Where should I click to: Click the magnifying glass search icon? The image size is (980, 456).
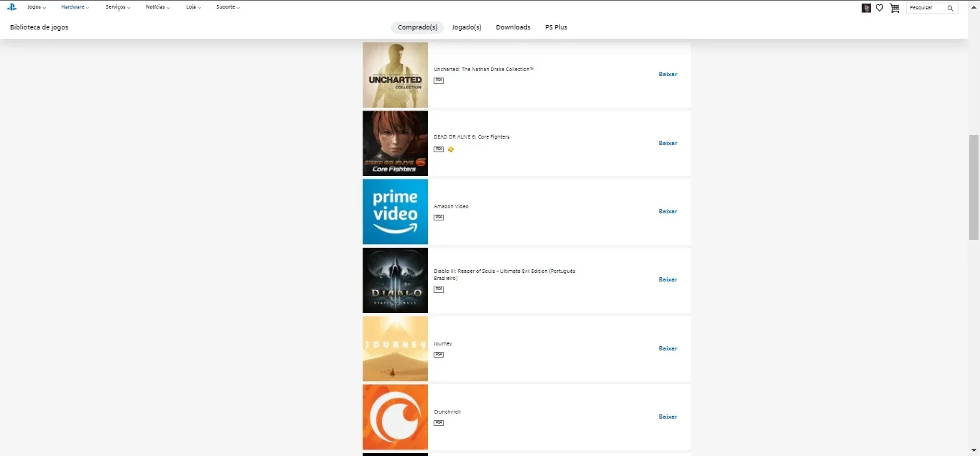click(x=951, y=8)
